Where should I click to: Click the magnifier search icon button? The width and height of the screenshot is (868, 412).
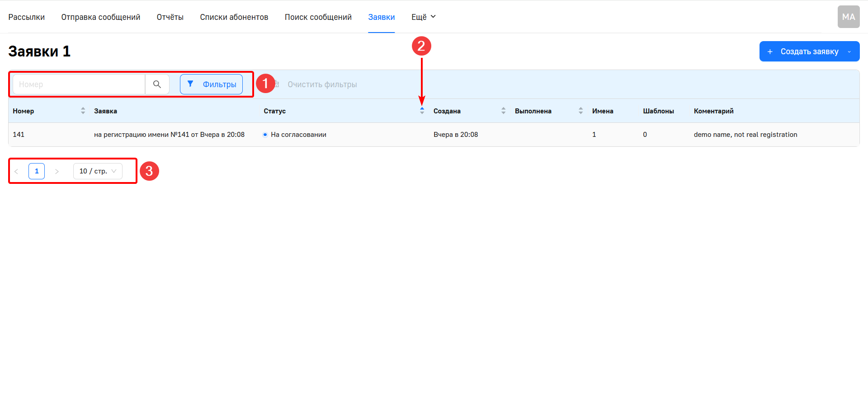tap(157, 84)
